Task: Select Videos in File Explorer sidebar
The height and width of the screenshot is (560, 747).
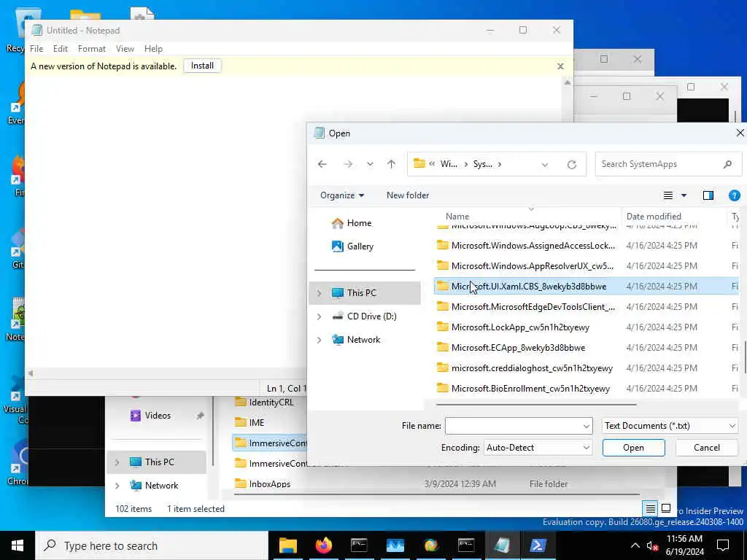Action: coord(150,415)
